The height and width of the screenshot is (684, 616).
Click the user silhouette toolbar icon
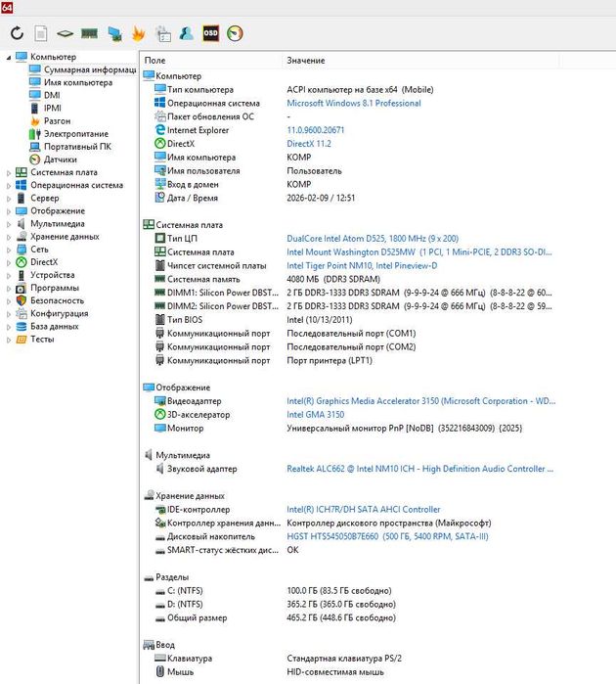click(187, 33)
